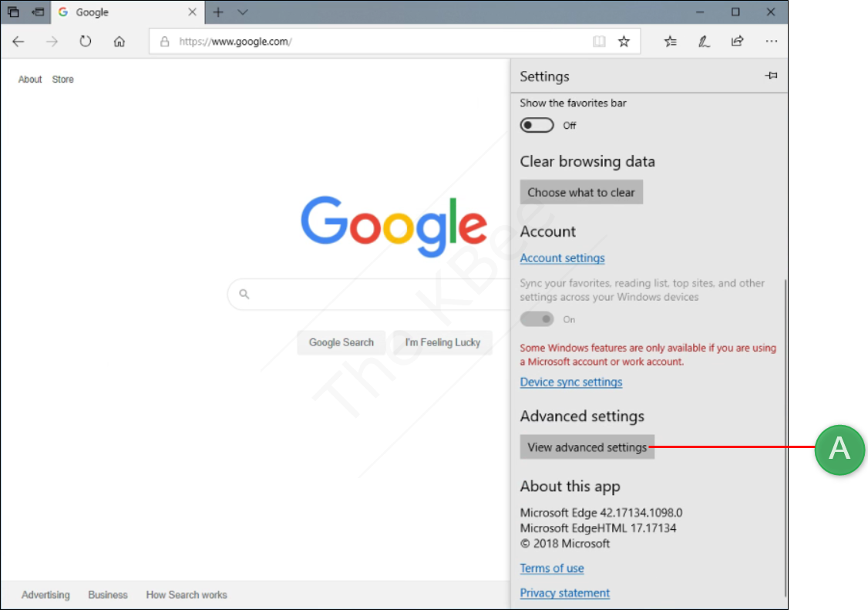The image size is (868, 610).
Task: Click the 'Clear browsing data' heading
Action: pyautogui.click(x=587, y=161)
